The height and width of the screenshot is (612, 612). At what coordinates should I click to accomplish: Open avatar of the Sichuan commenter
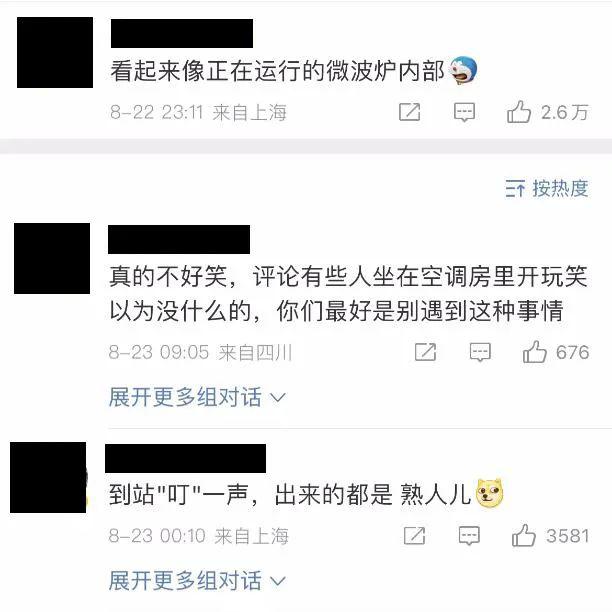[x=52, y=258]
